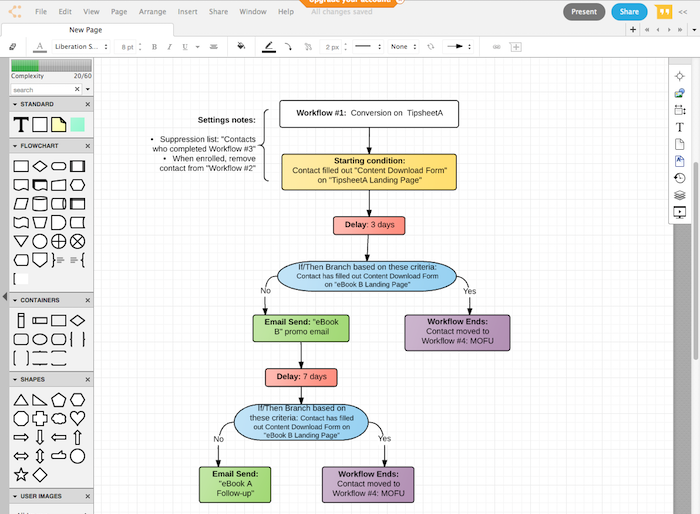This screenshot has width=700, height=514.
Task: Select the diamond decision shape in Flowchart
Action: [x=40, y=166]
